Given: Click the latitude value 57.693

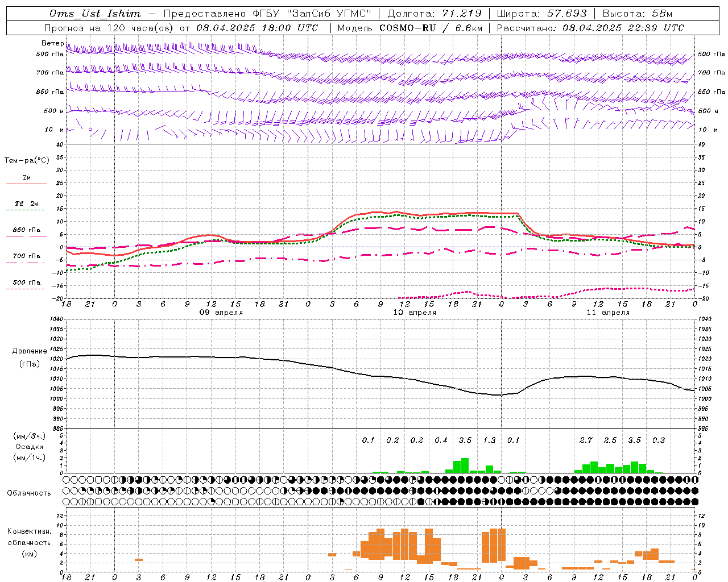Looking at the screenshot, I should pos(567,14).
